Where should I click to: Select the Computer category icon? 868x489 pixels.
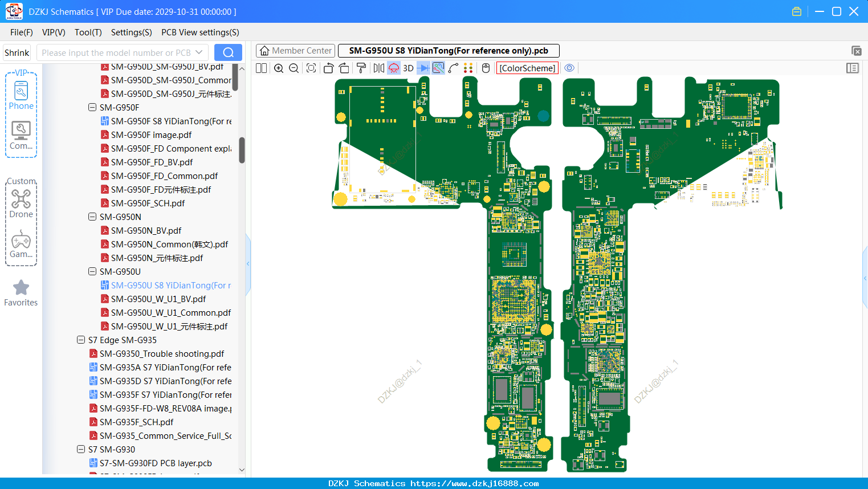click(x=21, y=135)
